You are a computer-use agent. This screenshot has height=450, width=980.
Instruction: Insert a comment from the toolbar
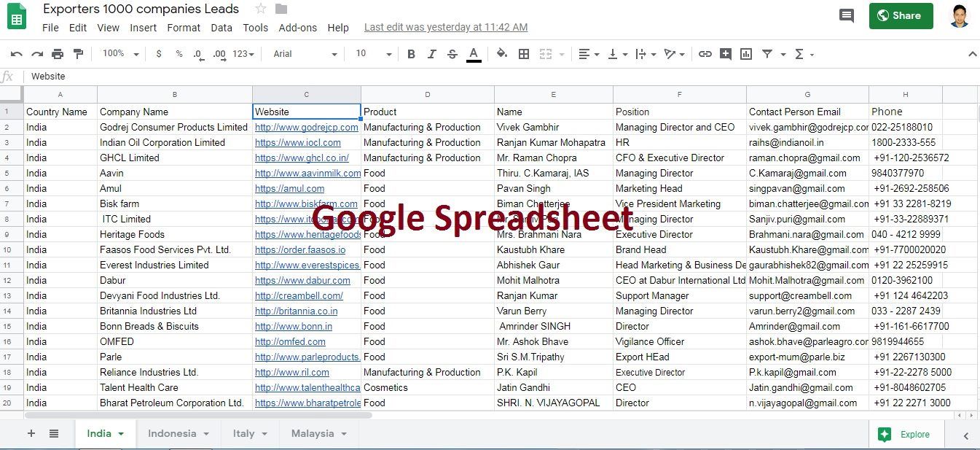(x=725, y=54)
